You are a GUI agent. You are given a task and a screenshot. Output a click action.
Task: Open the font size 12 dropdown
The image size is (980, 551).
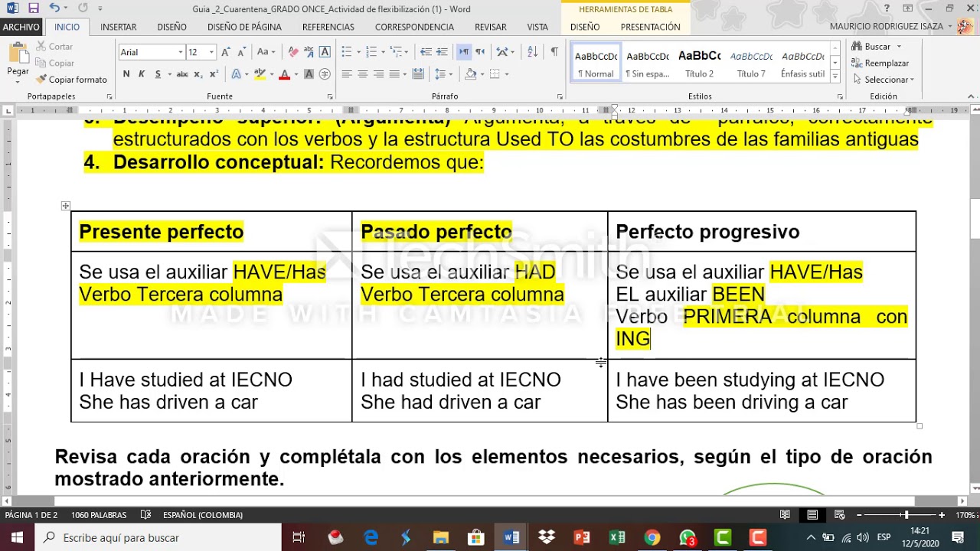pos(212,52)
